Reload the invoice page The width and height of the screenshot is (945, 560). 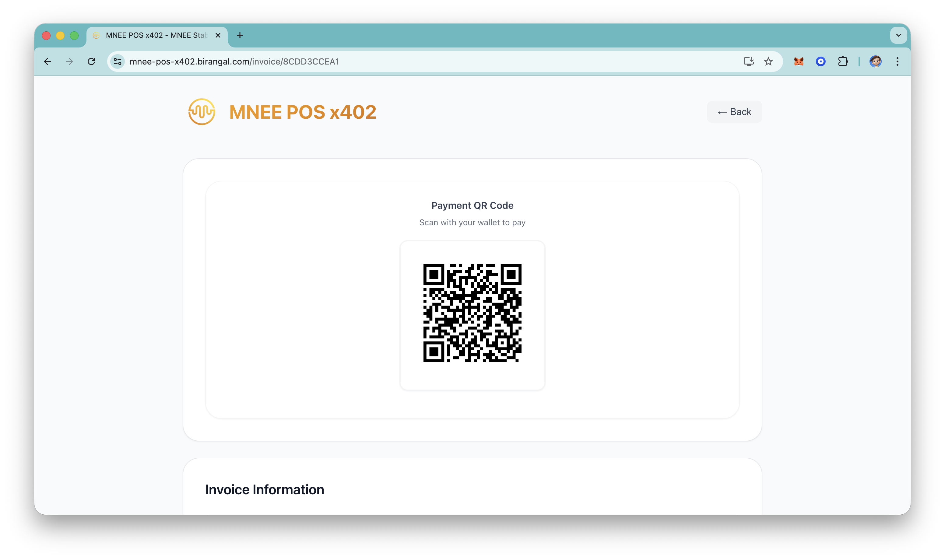(x=91, y=61)
